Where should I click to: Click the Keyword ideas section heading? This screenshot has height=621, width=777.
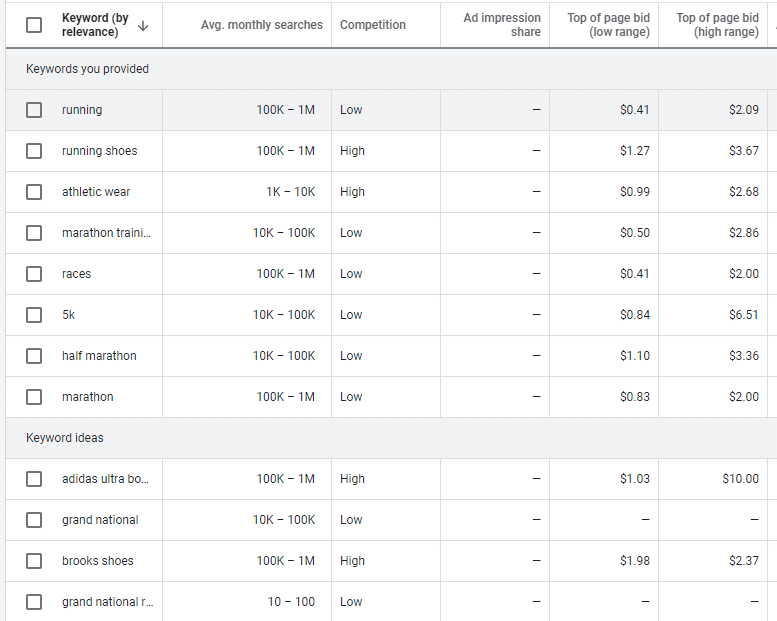click(x=64, y=438)
